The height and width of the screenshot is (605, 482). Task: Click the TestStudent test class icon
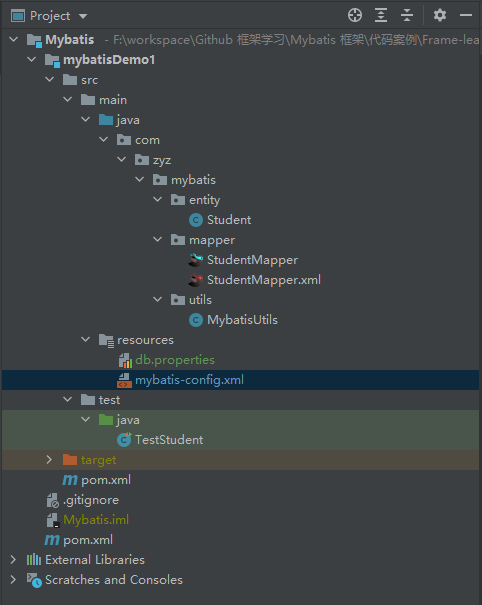tap(124, 439)
